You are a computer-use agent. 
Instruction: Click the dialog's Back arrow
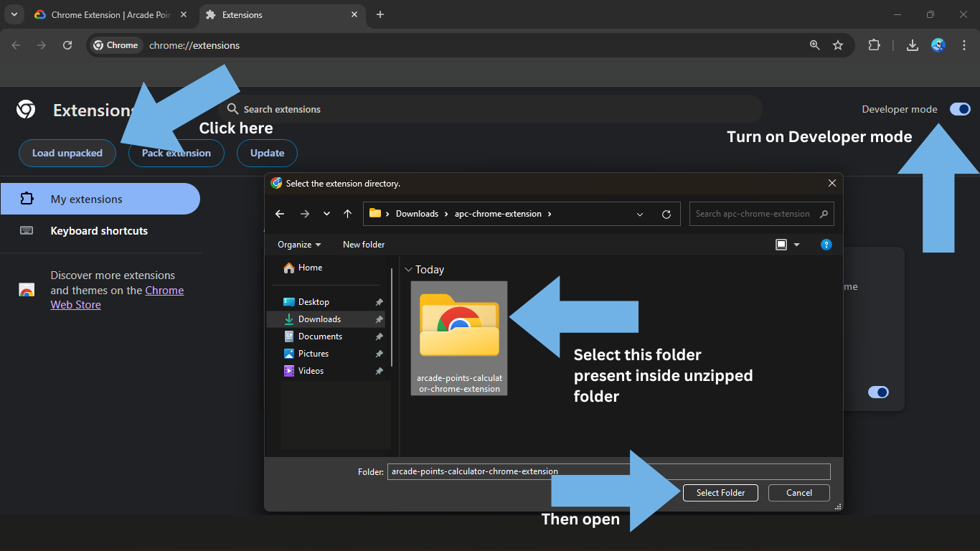(280, 214)
